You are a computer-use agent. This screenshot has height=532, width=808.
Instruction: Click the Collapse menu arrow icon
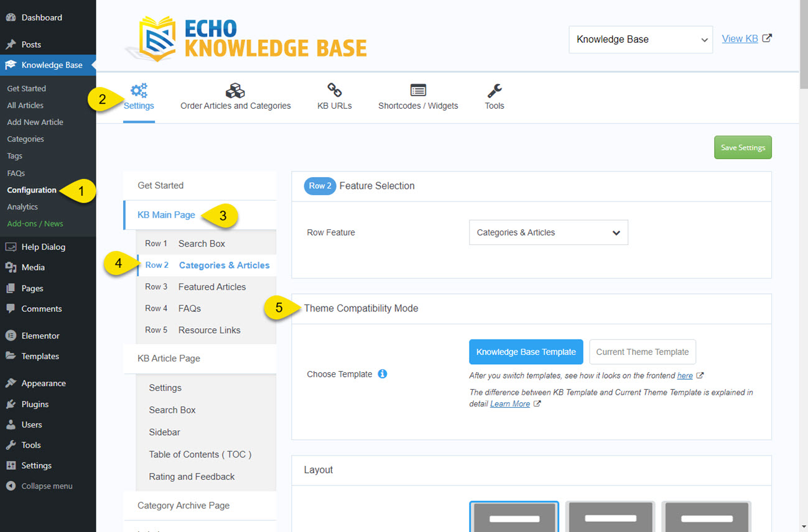click(11, 486)
